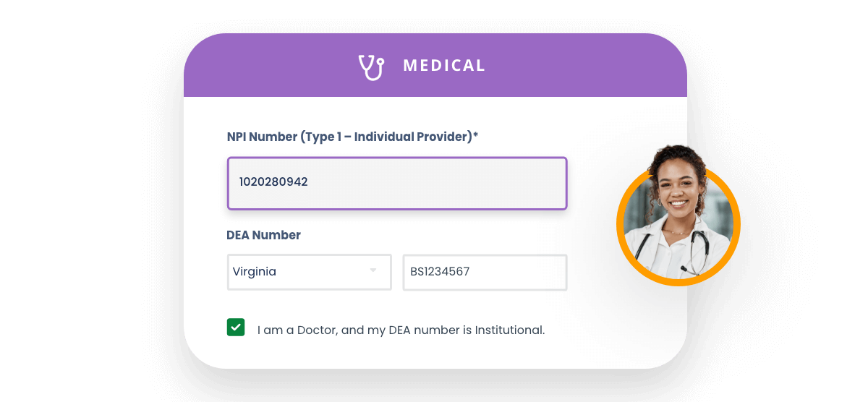The width and height of the screenshot is (868, 402).
Task: Click the purple header bar
Action: coord(435,65)
